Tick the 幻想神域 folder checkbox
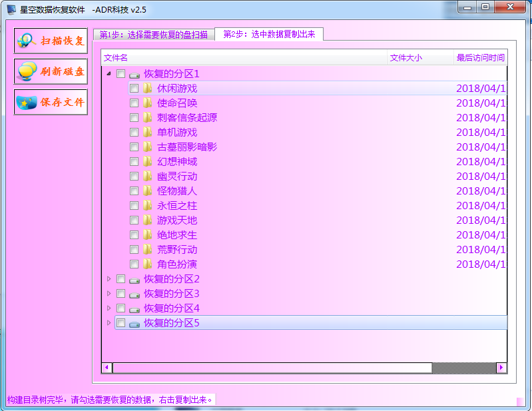Viewport: 532px width, 411px height. coord(134,161)
